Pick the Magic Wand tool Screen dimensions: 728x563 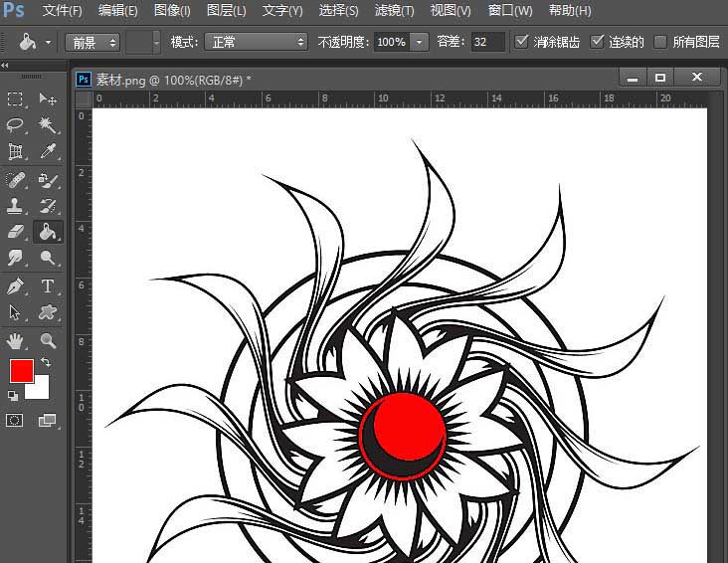click(x=47, y=125)
